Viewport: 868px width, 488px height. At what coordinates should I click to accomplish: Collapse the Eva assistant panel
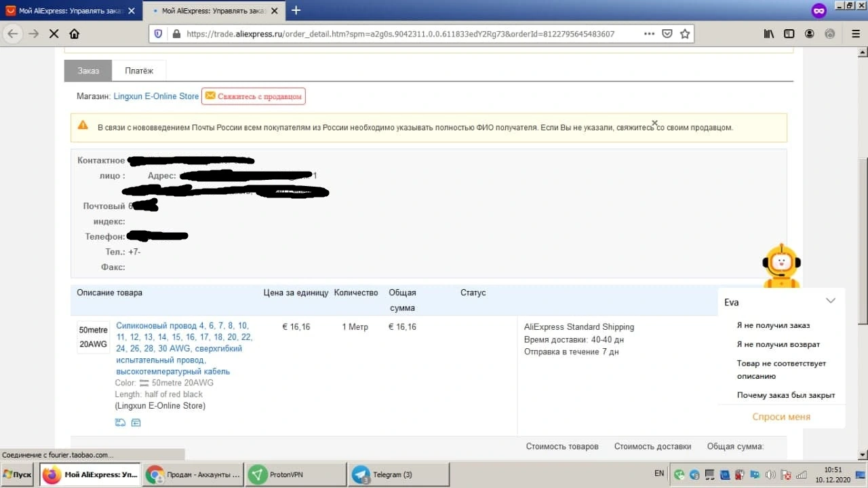coord(831,301)
